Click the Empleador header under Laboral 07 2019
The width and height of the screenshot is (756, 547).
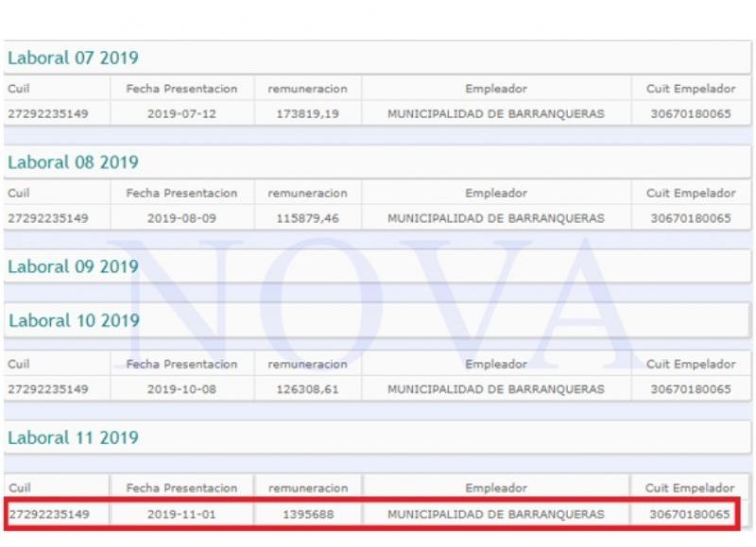pyautogui.click(x=496, y=89)
